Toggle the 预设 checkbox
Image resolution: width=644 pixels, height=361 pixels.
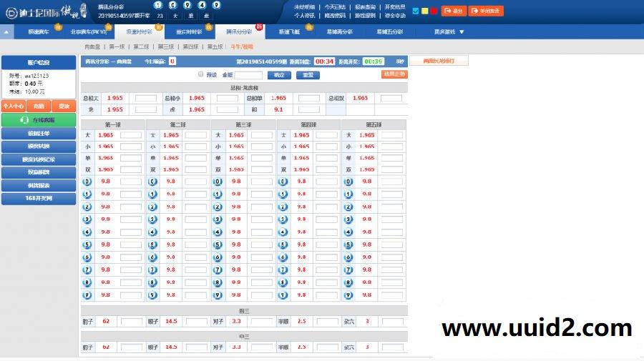(201, 74)
